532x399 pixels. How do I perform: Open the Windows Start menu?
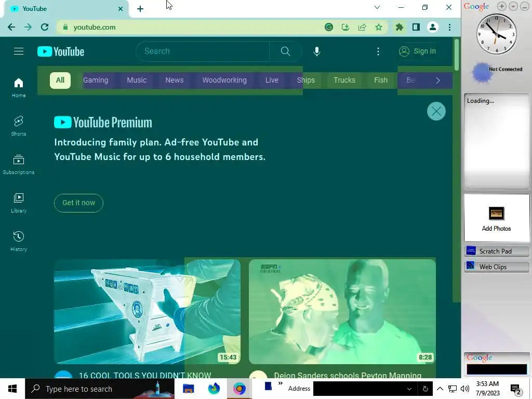(x=12, y=389)
